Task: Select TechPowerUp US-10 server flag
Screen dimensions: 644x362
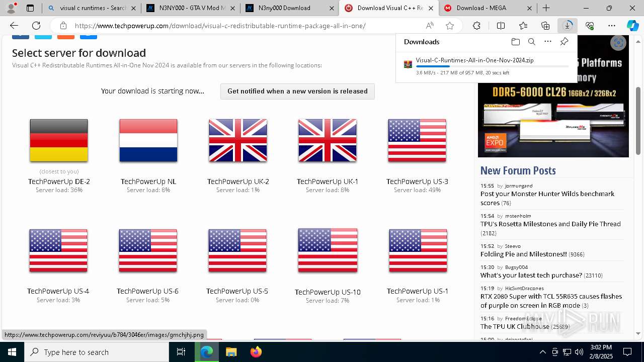Action: [x=328, y=250]
